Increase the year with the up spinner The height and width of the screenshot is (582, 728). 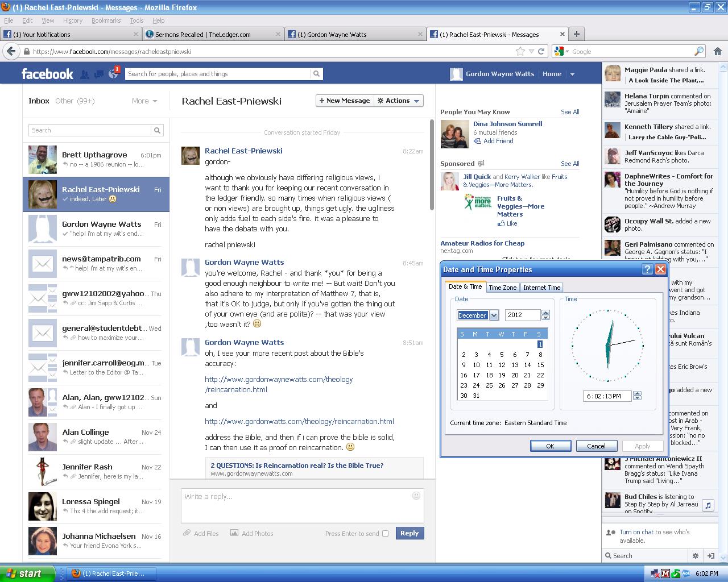click(546, 313)
